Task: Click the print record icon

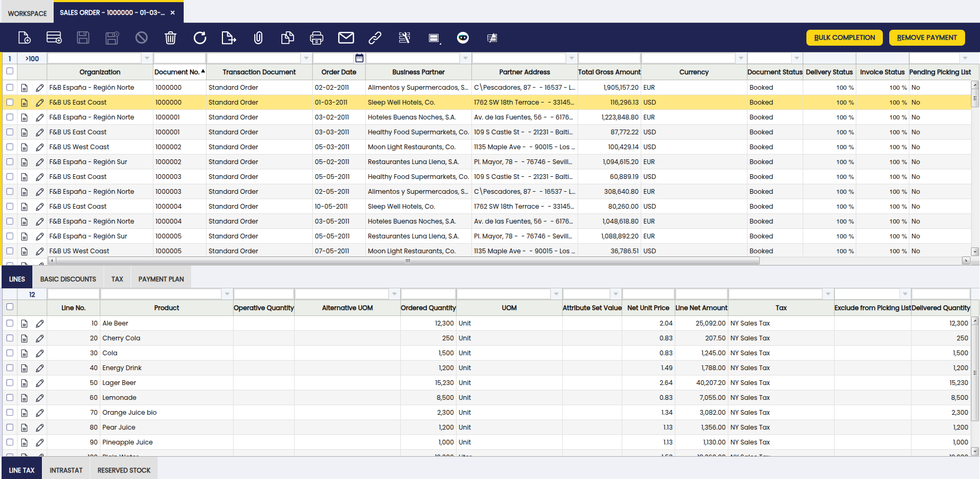Action: (316, 38)
